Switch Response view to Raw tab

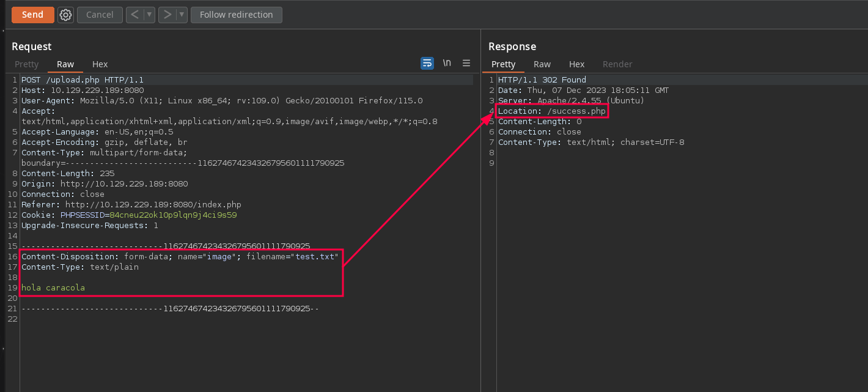point(542,64)
